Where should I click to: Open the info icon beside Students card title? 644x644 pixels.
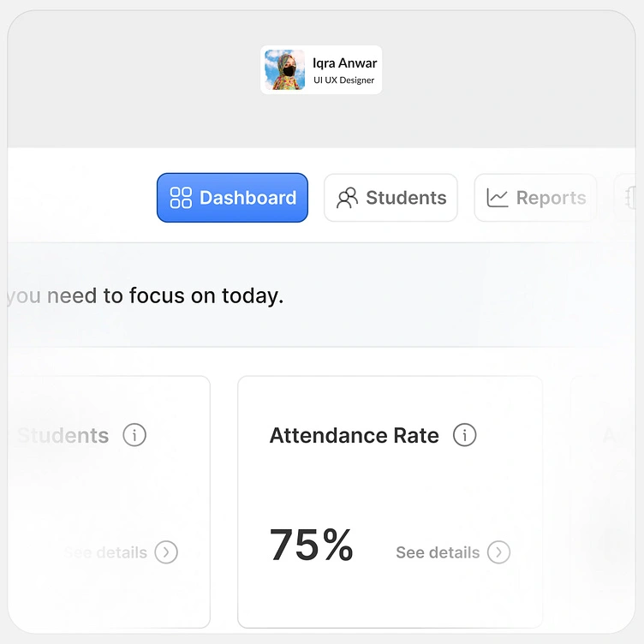coord(134,435)
